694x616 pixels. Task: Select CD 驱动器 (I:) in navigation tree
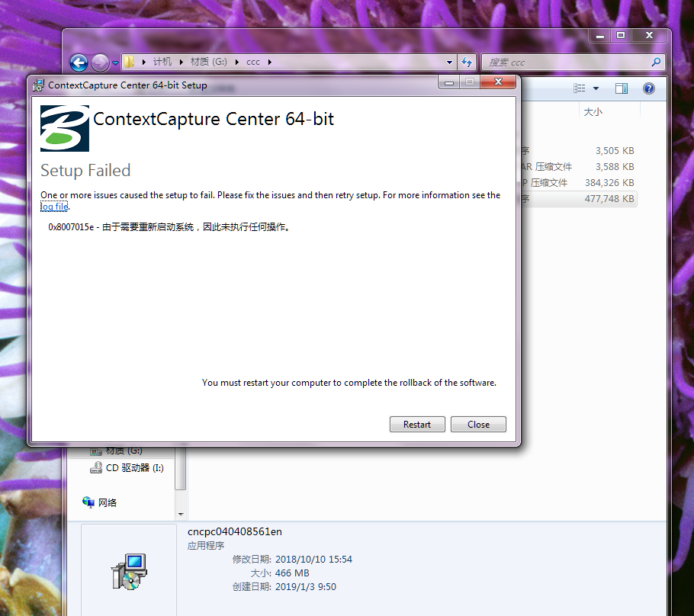pyautogui.click(x=134, y=468)
